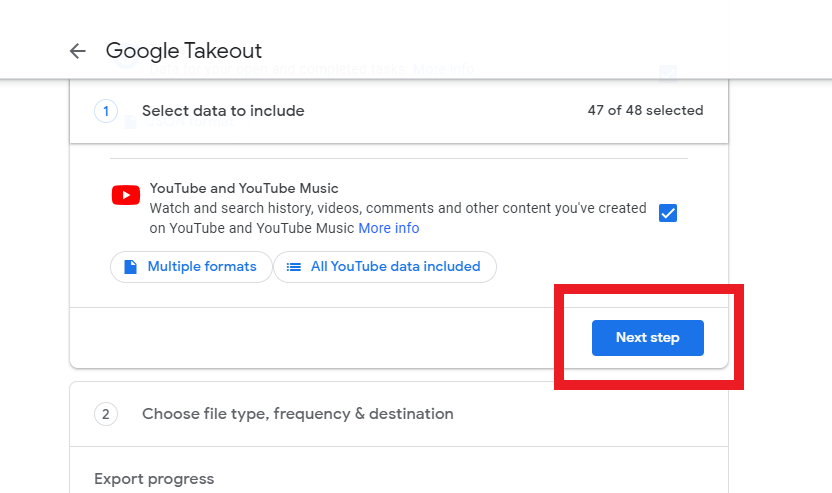Expand Choose file type, frequency & destination
832x493 pixels.
click(x=399, y=414)
